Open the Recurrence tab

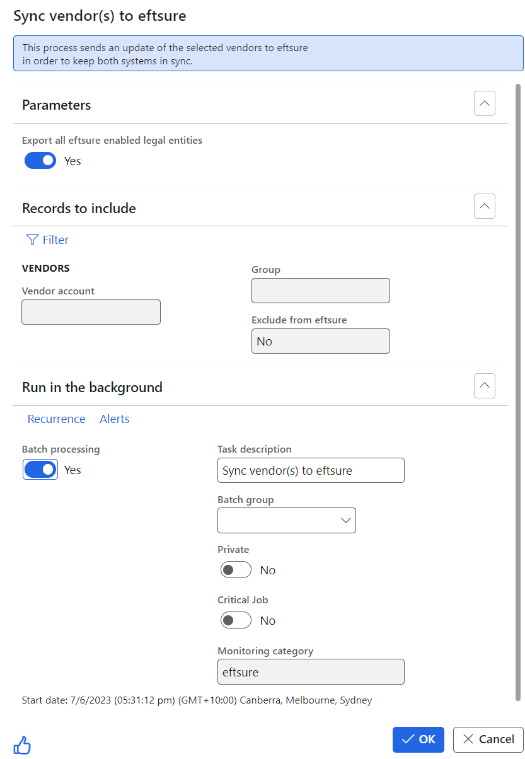tap(56, 419)
